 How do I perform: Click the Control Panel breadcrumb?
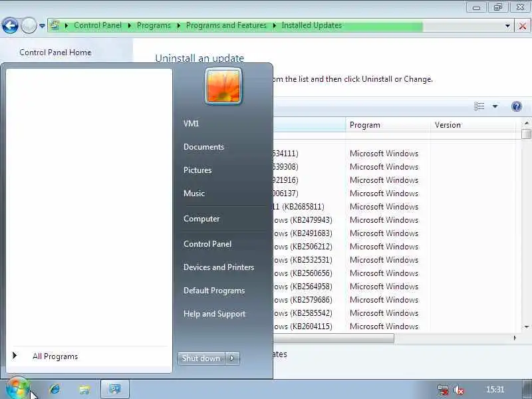pyautogui.click(x=98, y=25)
